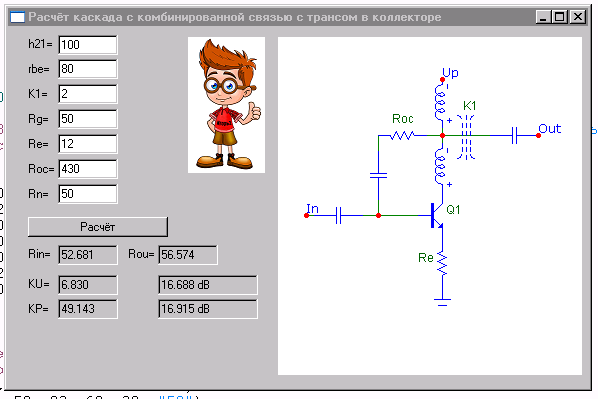Click the K1 transformer core symbol

(x=466, y=137)
